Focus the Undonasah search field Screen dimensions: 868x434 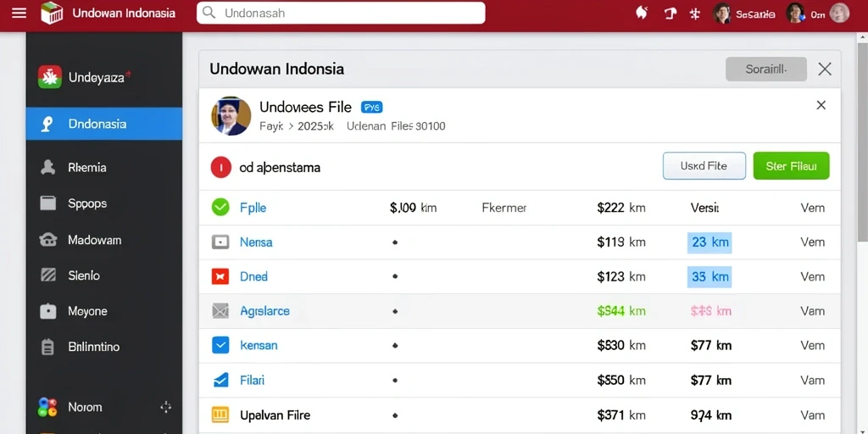pos(341,13)
